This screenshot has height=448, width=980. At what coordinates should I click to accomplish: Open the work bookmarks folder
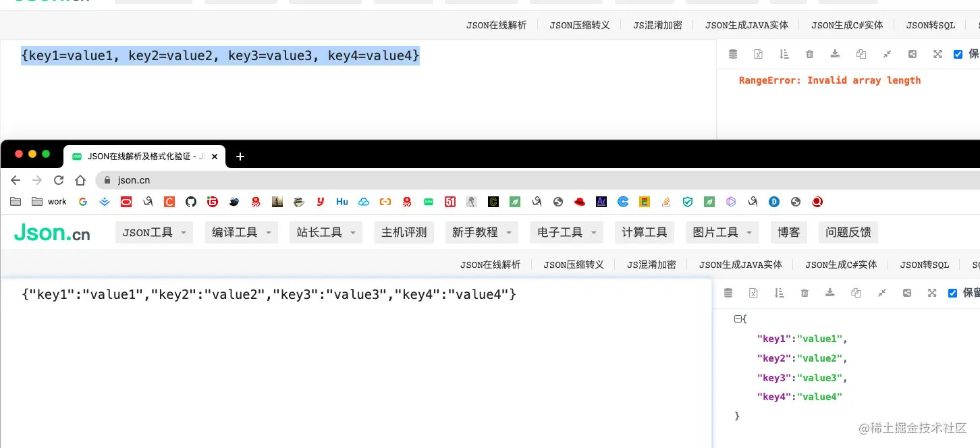coord(49,201)
